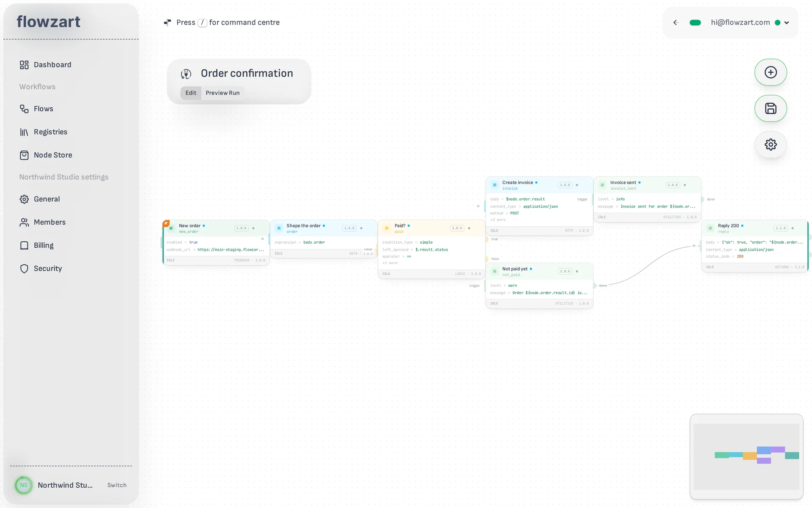This screenshot has width=812, height=508.
Task: Open the account dropdown chevron
Action: [x=787, y=23]
